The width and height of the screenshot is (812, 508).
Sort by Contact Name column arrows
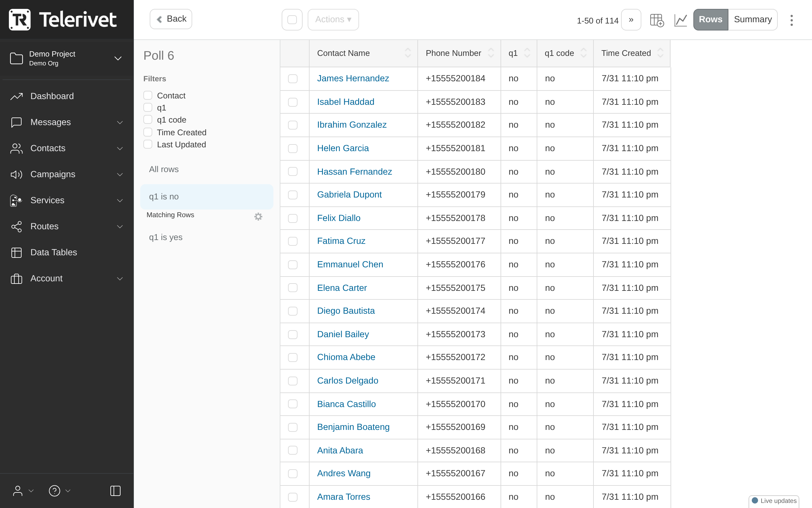pyautogui.click(x=408, y=53)
